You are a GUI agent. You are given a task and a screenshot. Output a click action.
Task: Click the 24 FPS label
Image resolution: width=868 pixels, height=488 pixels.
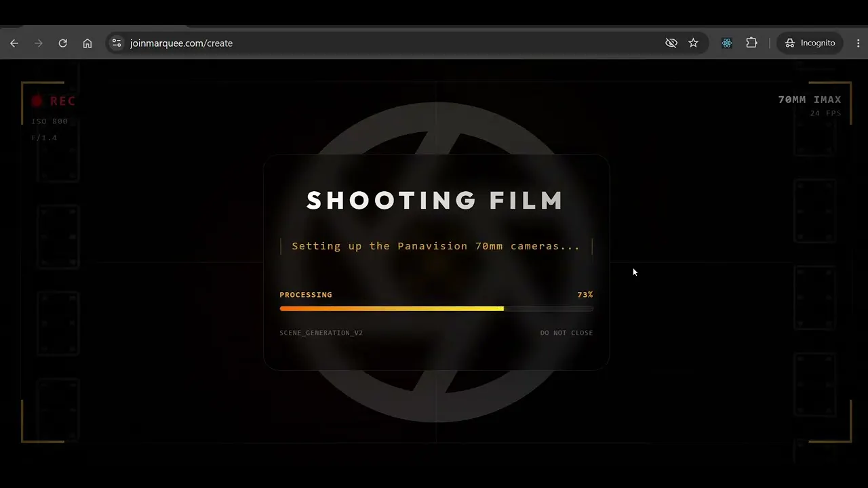pyautogui.click(x=825, y=113)
